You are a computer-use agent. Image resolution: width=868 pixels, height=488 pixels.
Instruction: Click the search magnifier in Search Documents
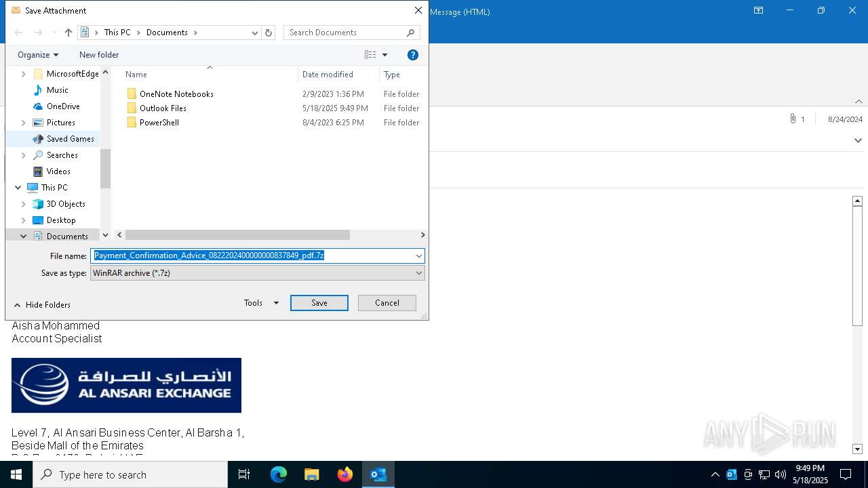(410, 33)
